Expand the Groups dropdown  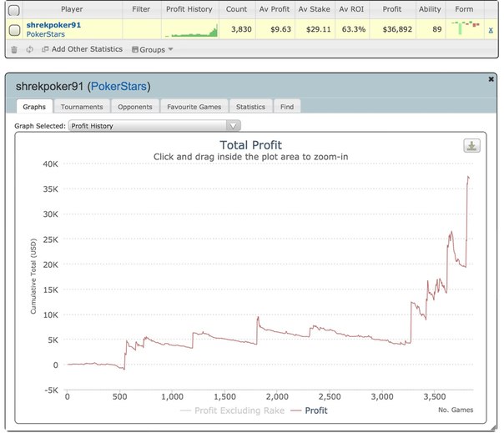[153, 49]
